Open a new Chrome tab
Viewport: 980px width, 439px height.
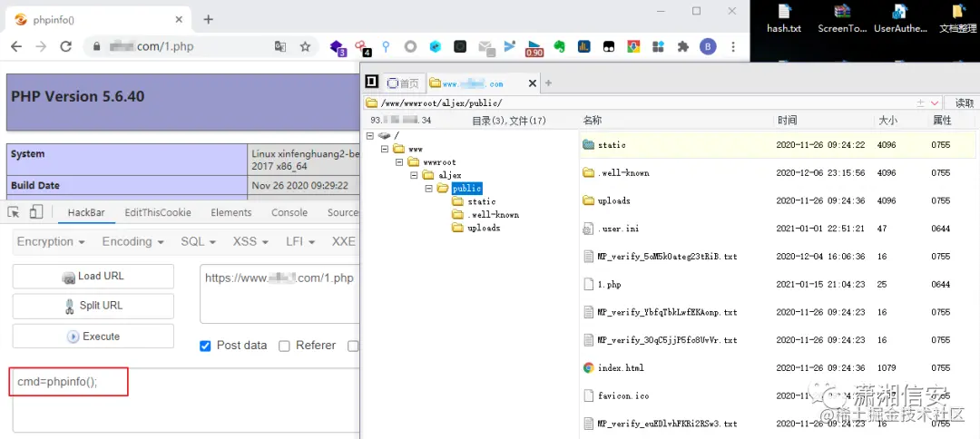208,19
